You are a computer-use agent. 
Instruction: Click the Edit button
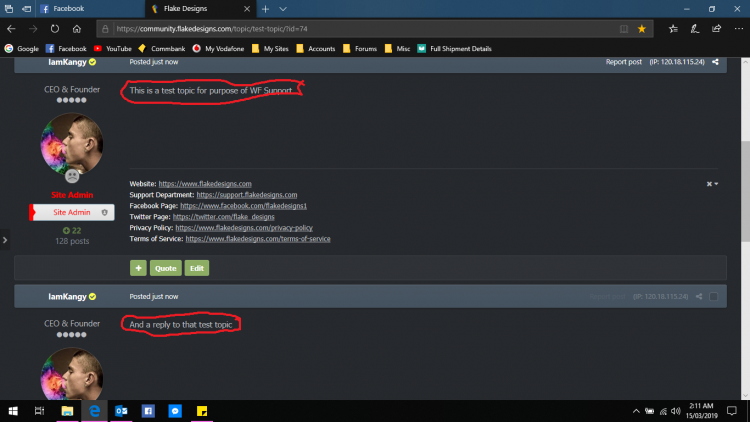tap(196, 268)
